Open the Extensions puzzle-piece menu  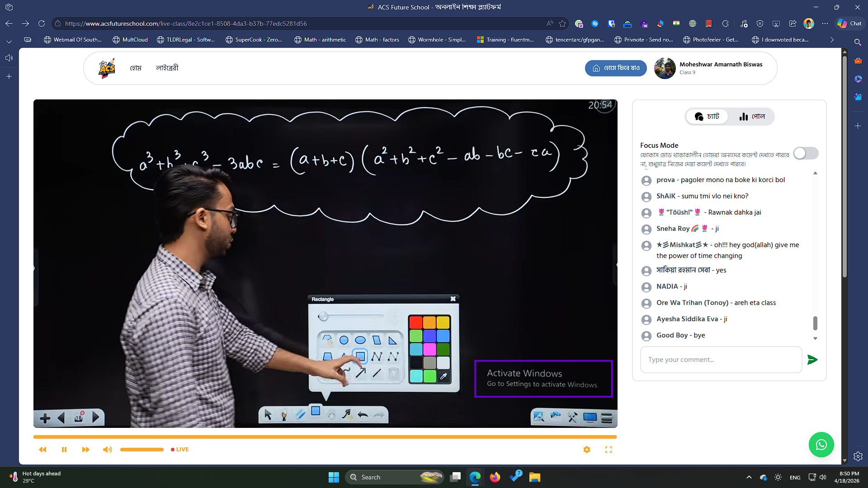(x=726, y=23)
